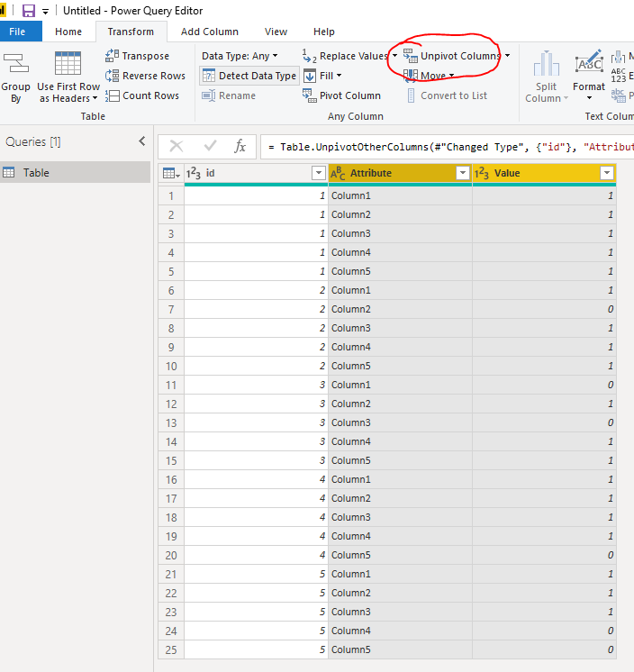Click the Queries [1] pane title

(x=33, y=141)
